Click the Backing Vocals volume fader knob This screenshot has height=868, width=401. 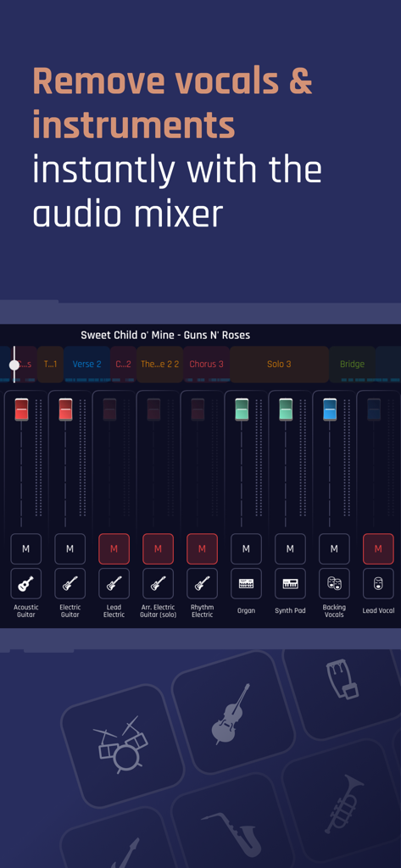point(330,409)
